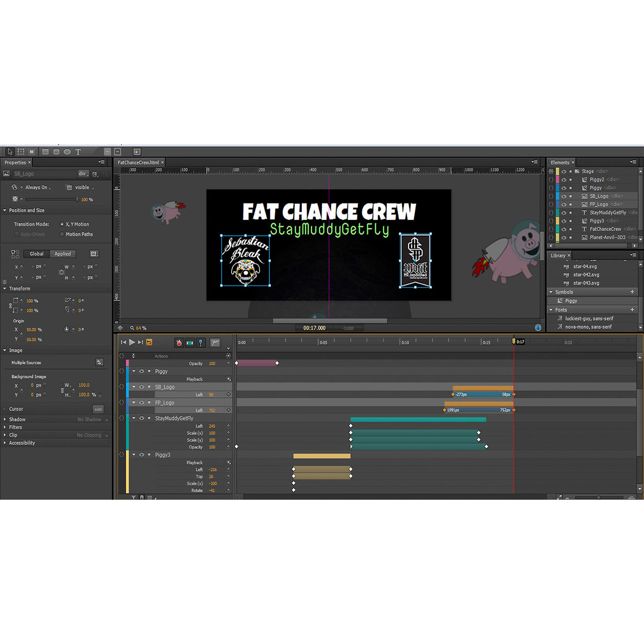Open the Properties panel options menu

102,162
